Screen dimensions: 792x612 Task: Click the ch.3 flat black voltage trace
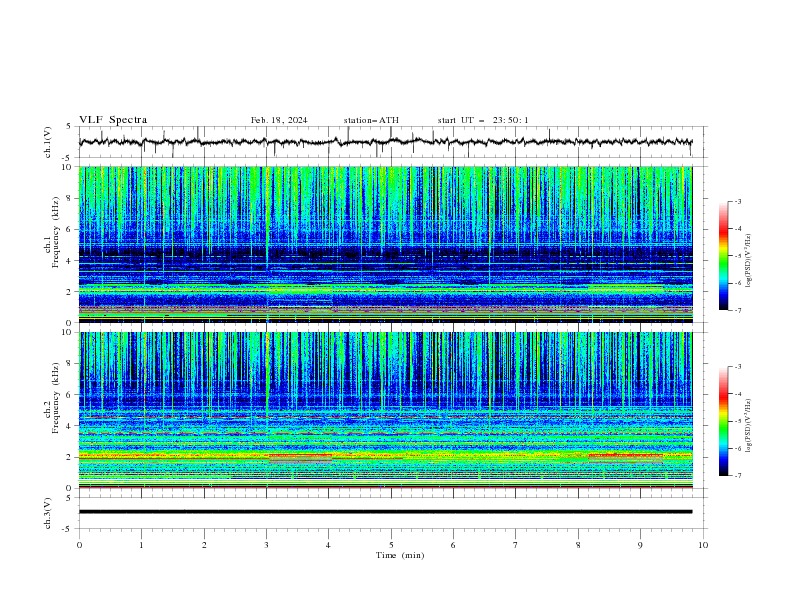click(385, 512)
